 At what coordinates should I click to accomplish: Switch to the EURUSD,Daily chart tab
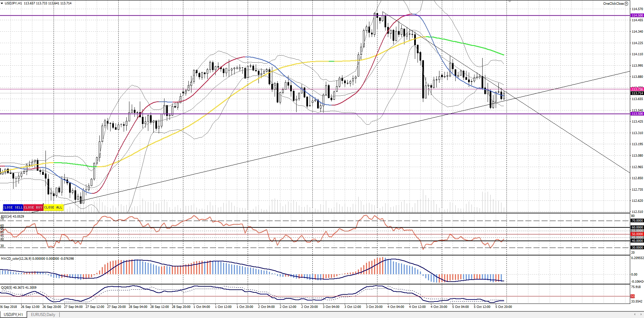(43, 315)
